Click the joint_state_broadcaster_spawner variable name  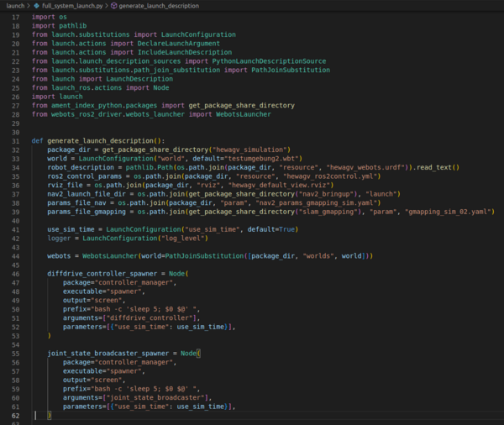[x=109, y=353]
